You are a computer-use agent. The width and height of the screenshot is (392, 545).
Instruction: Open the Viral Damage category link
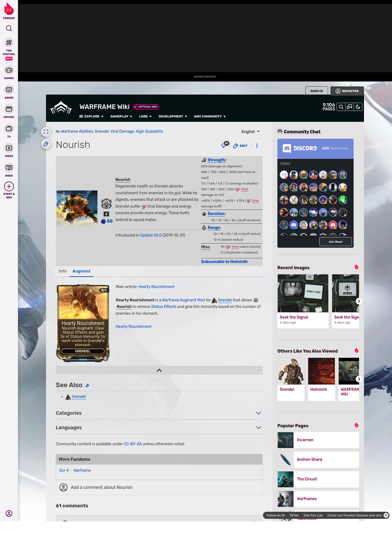[x=122, y=131]
